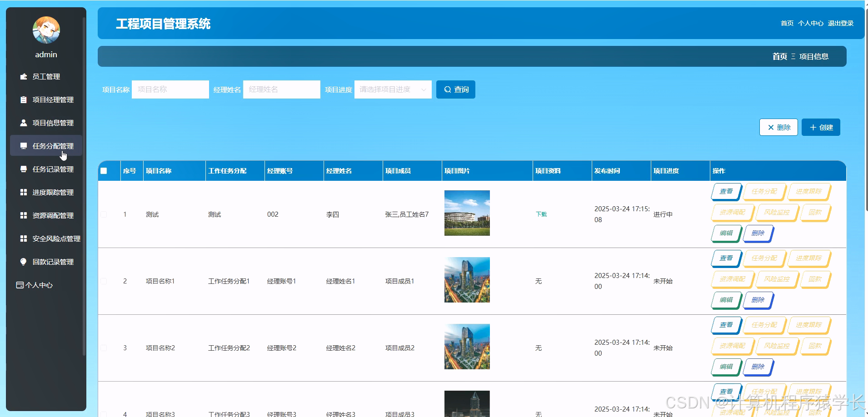Click building thumbnail in row 项目名称2

pos(467,347)
